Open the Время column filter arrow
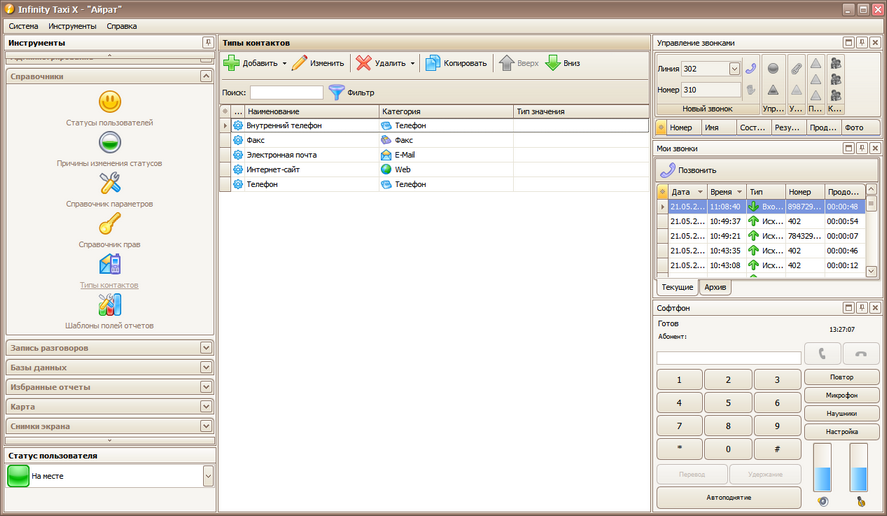This screenshot has height=516, width=887. (739, 192)
